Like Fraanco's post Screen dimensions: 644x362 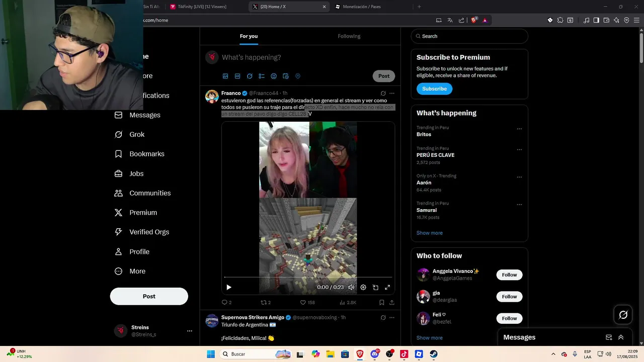[x=307, y=303]
